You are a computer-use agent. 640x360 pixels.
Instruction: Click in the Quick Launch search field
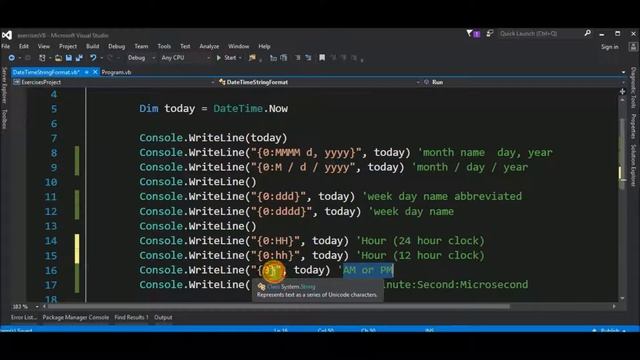[541, 33]
